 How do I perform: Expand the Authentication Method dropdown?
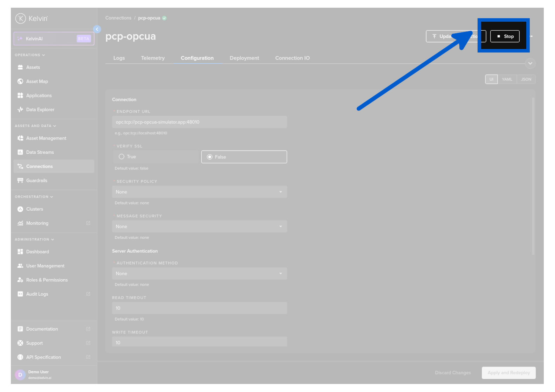pos(199,274)
